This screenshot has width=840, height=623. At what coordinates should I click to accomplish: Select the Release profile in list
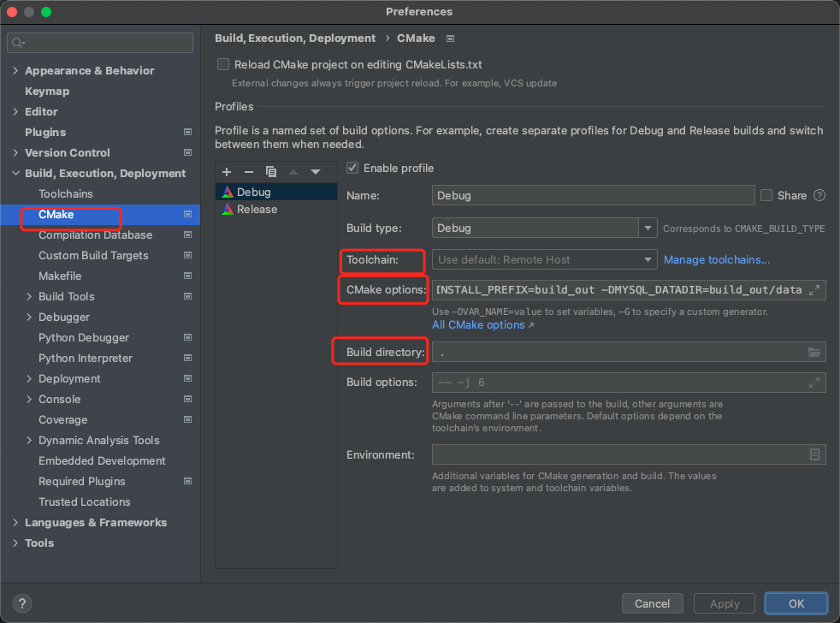[x=276, y=209]
